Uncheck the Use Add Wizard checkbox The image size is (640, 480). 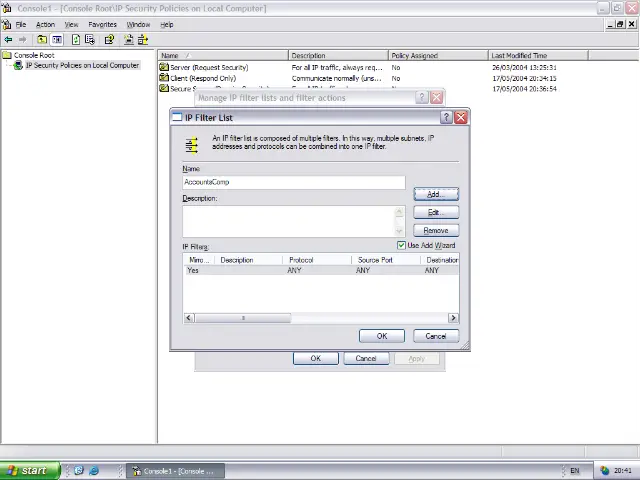(402, 245)
